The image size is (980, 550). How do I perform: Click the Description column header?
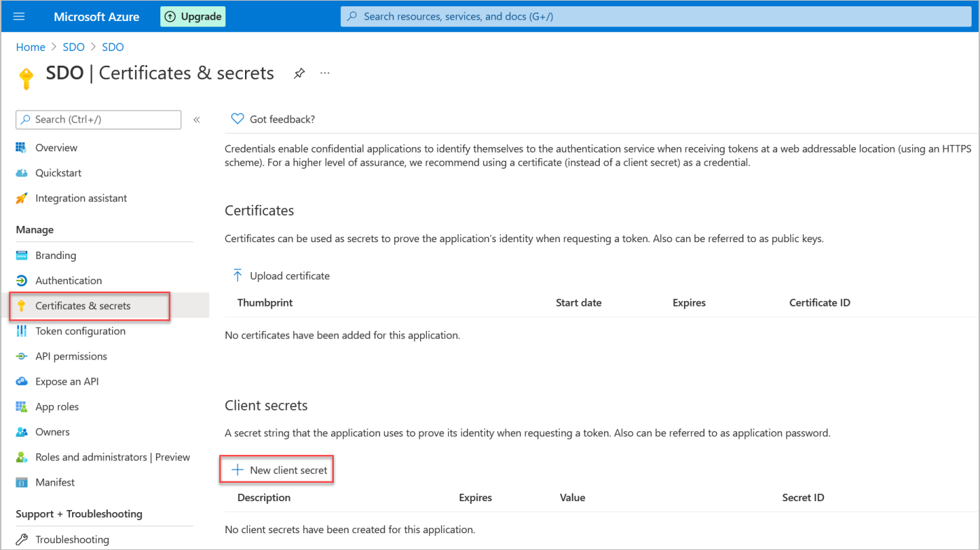pyautogui.click(x=264, y=498)
